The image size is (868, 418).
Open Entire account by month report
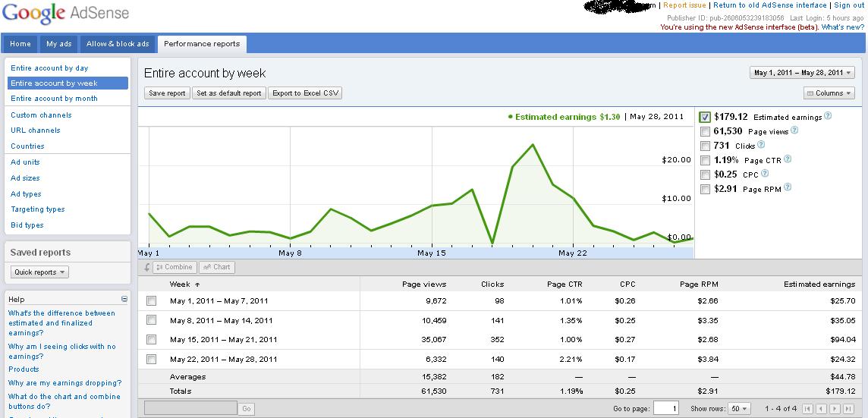(55, 99)
